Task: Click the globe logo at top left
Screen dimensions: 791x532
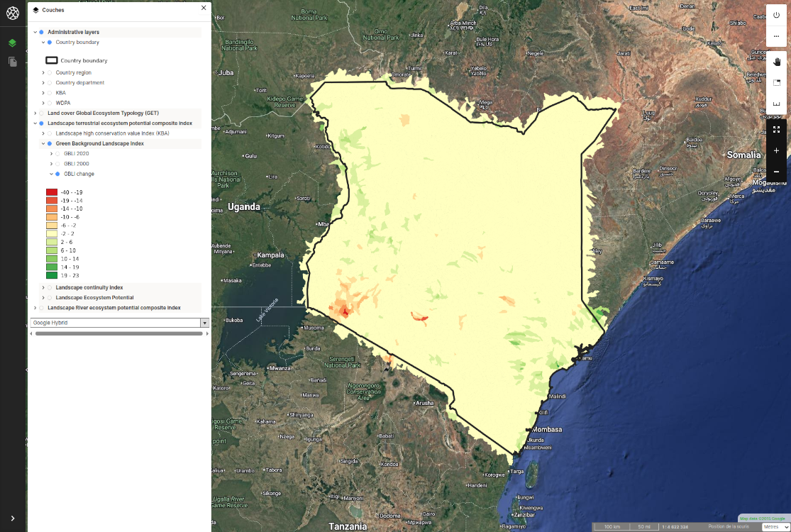Action: tap(11, 12)
